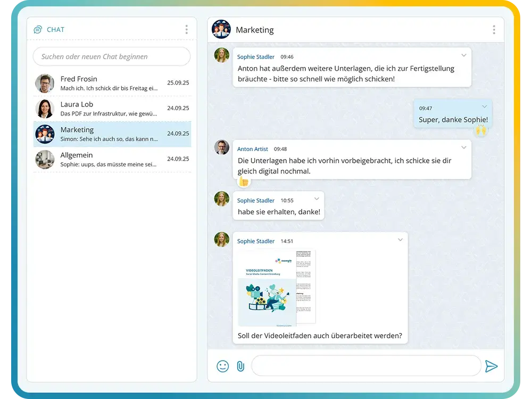This screenshot has width=532, height=399.
Task: Click the chat bubble icon beside CHAT heading
Action: click(38, 29)
